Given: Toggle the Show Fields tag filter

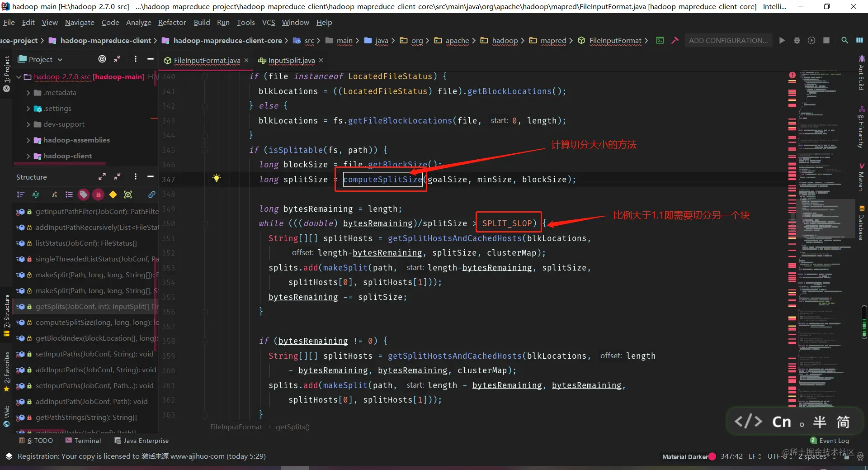Looking at the screenshot, I should pyautogui.click(x=83, y=195).
